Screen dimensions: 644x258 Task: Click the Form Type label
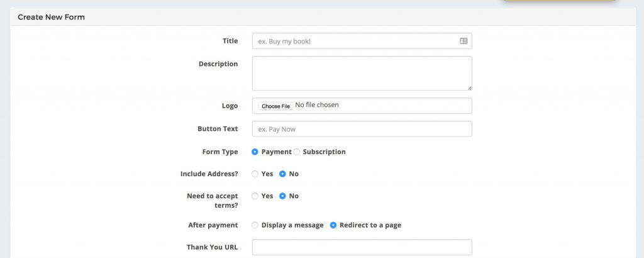(x=219, y=152)
